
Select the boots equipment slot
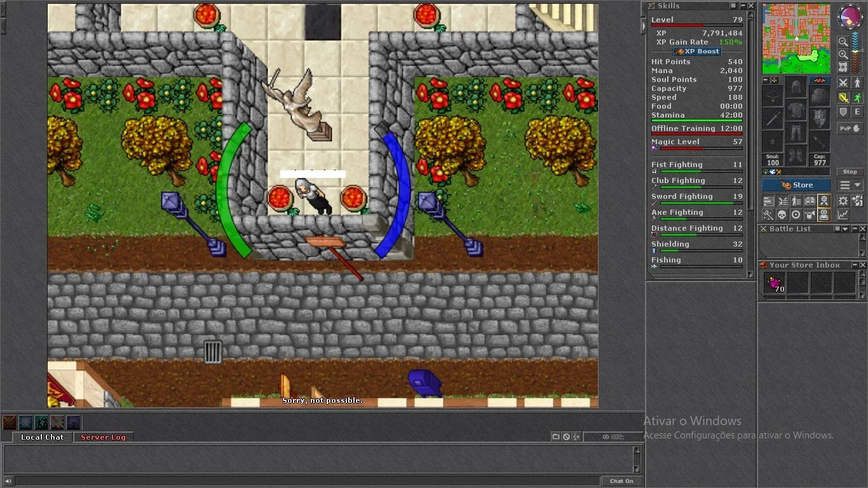(796, 155)
